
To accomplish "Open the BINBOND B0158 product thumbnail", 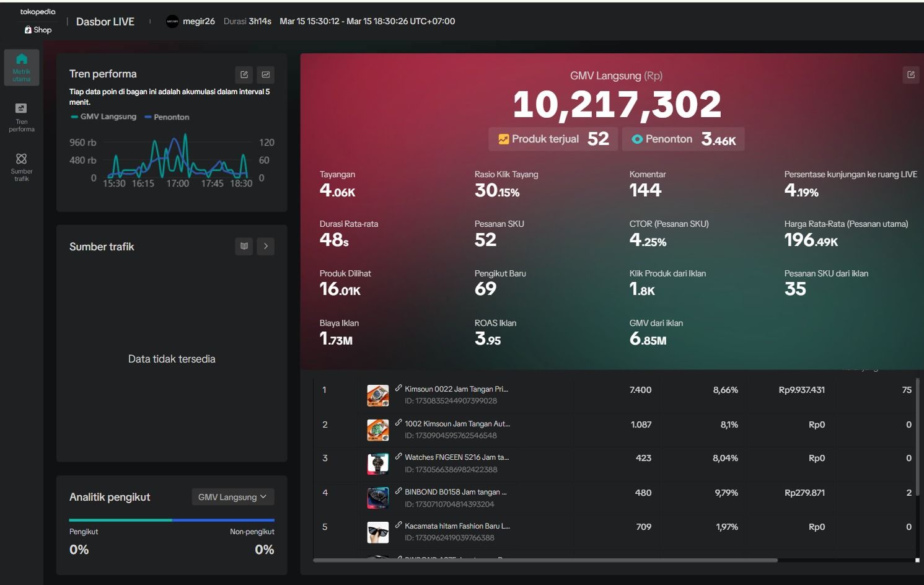I will (378, 498).
